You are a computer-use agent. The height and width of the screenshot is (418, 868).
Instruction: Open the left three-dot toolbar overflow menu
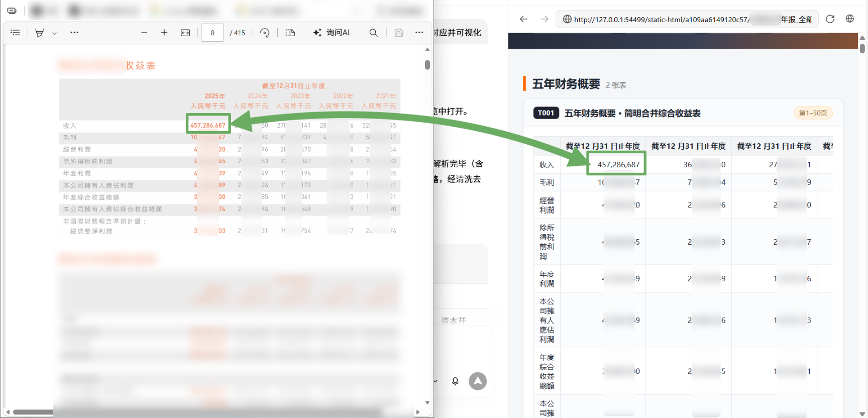[x=74, y=32]
